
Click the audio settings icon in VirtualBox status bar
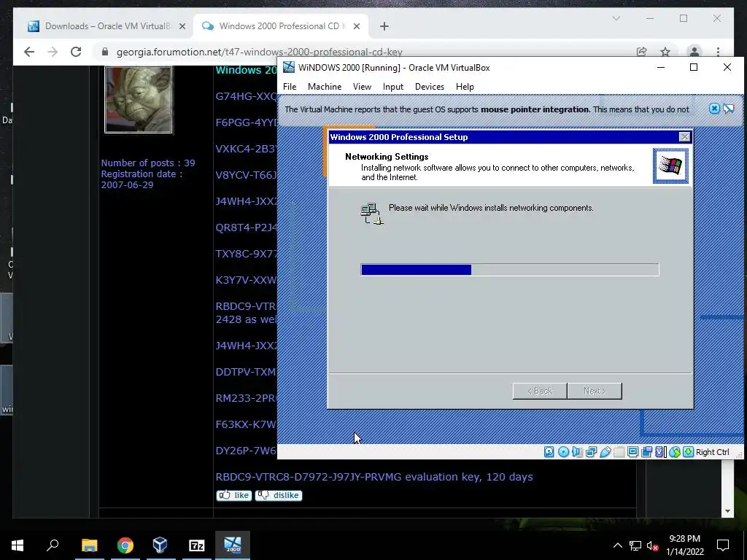tap(578, 452)
